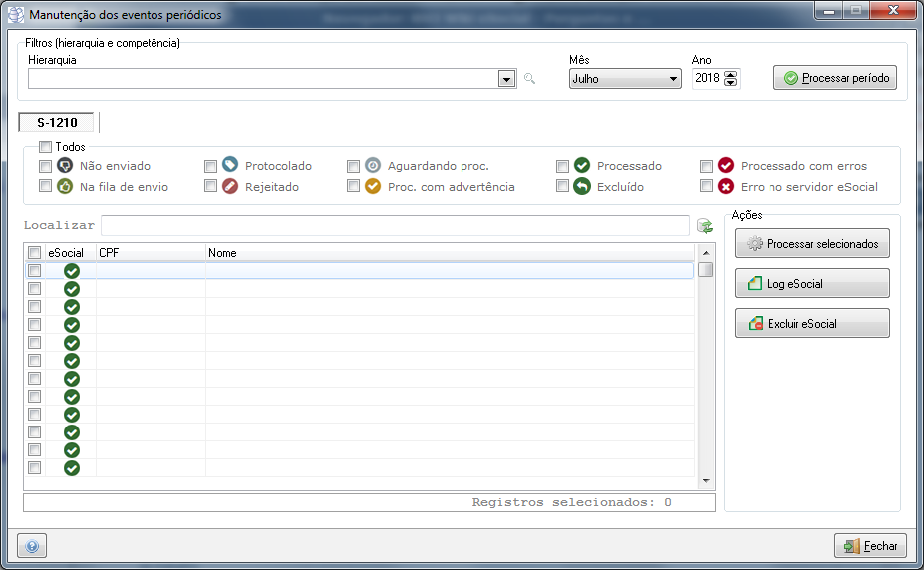Select the S-1210 tab

57,123
